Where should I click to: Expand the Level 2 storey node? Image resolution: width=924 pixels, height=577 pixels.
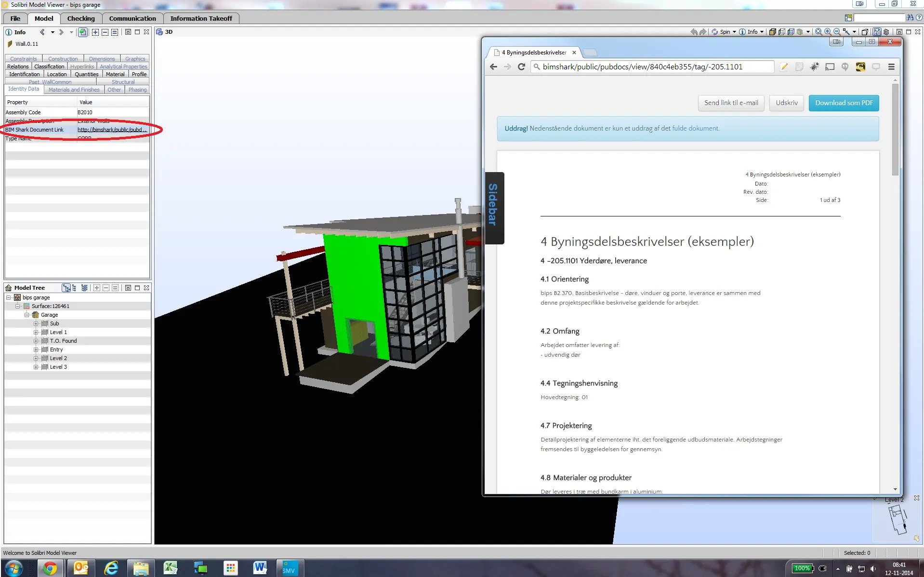pos(36,358)
